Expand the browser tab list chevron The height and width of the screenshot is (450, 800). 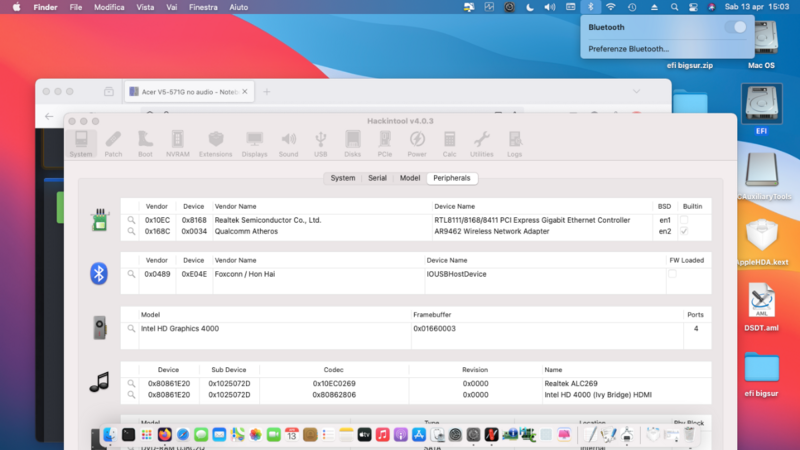click(637, 91)
